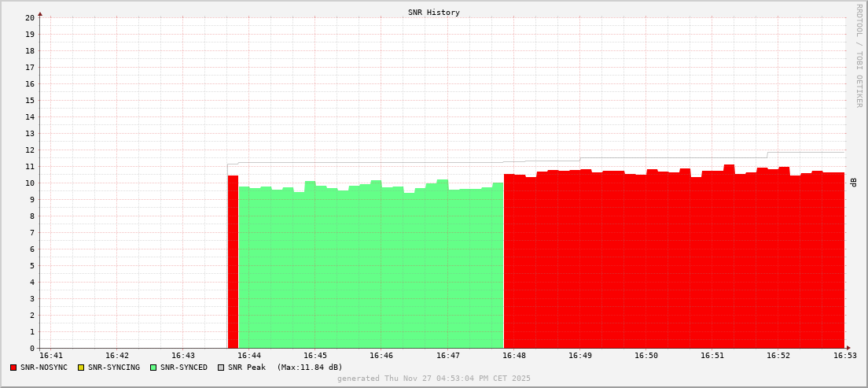
Task: Click the RRDTOOL / TOBI OETIKER watermark
Action: click(x=859, y=55)
